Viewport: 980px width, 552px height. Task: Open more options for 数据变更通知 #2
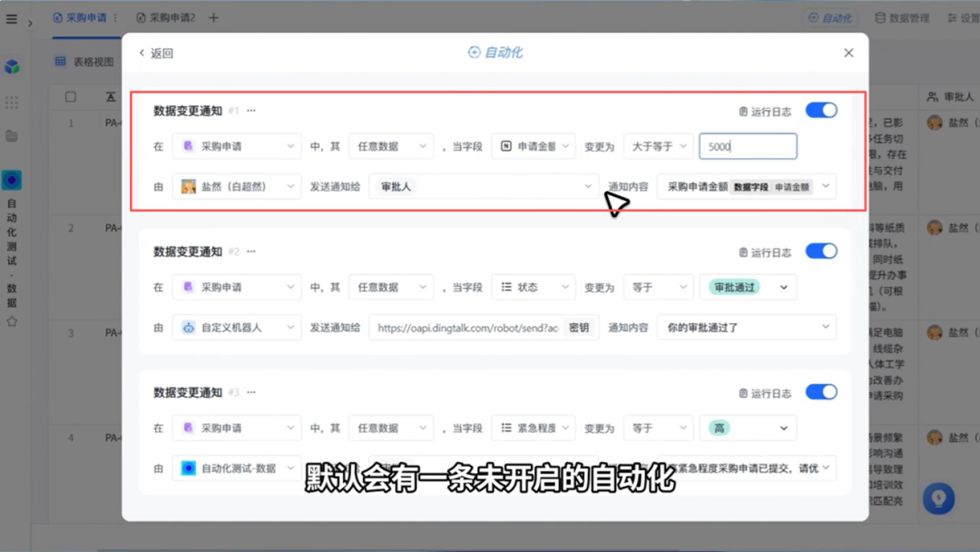[251, 251]
